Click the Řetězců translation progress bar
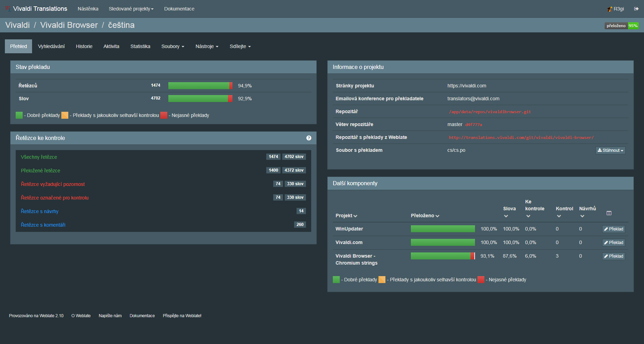This screenshot has height=344, width=644. 200,86
